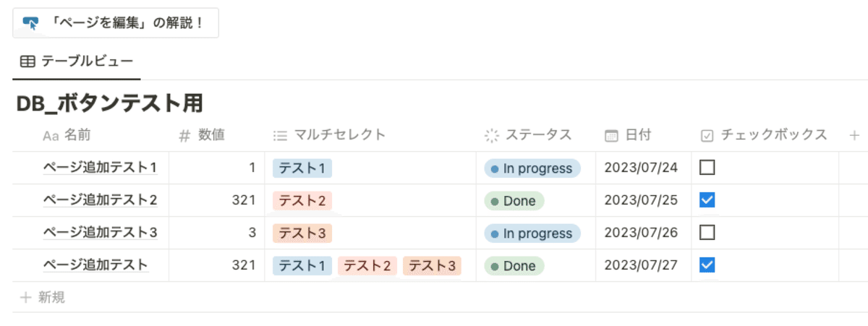Click the マルチセレクト column list icon
Viewport: 868px width, 326px height.
tap(280, 135)
